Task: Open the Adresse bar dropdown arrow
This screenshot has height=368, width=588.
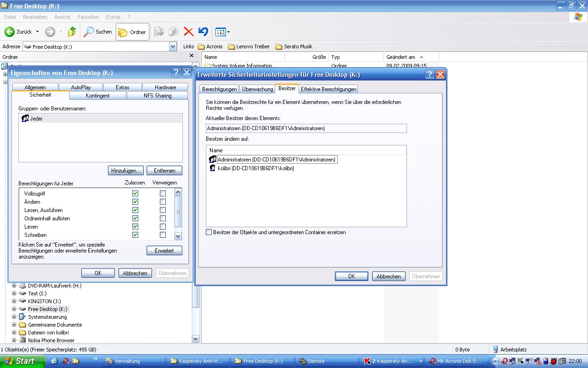Action: tap(173, 46)
